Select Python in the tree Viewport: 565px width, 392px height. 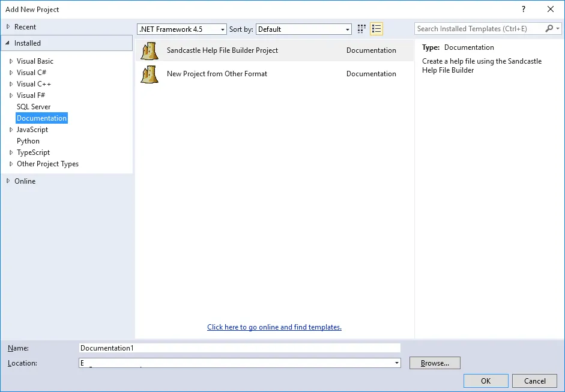pos(28,141)
